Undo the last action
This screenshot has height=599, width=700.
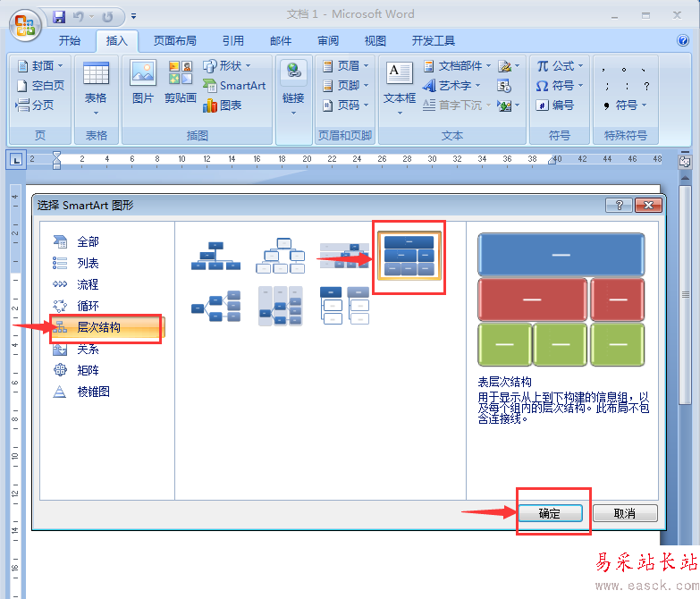point(79,17)
